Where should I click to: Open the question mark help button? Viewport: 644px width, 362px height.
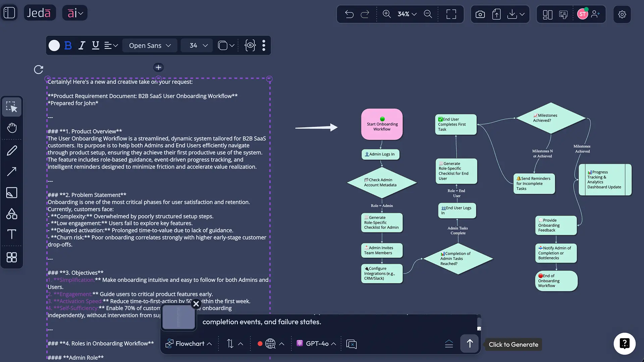(x=625, y=344)
